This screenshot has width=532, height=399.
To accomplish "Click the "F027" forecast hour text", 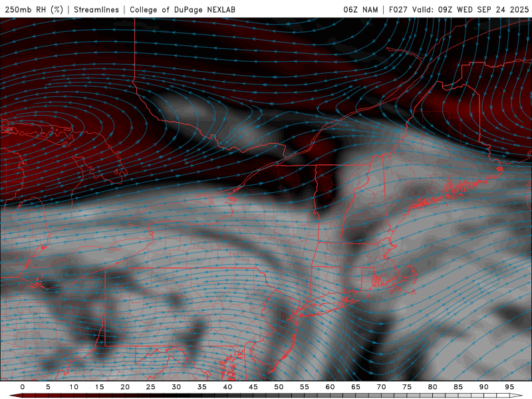I will click(x=398, y=10).
